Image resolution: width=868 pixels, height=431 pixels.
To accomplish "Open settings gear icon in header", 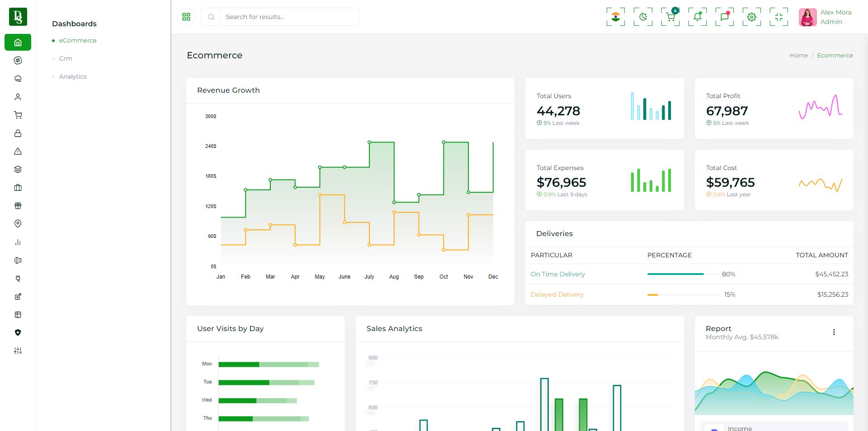I will coord(751,17).
